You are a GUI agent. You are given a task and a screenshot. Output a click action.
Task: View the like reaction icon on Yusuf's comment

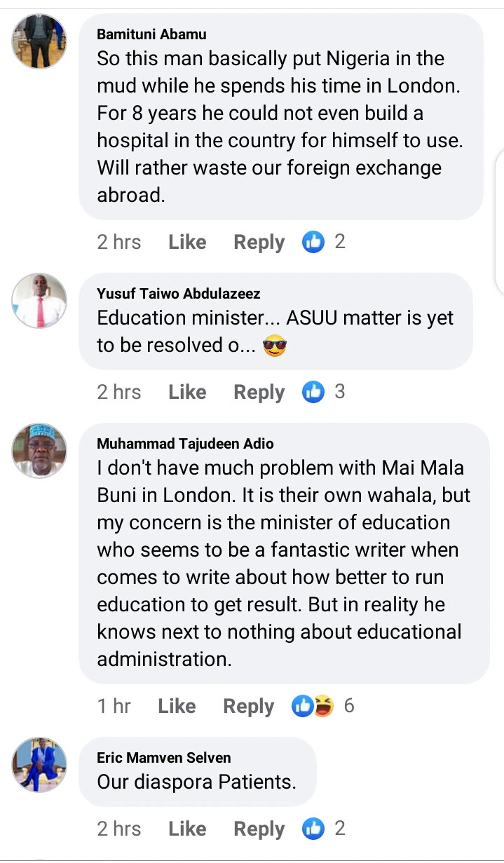click(x=313, y=392)
